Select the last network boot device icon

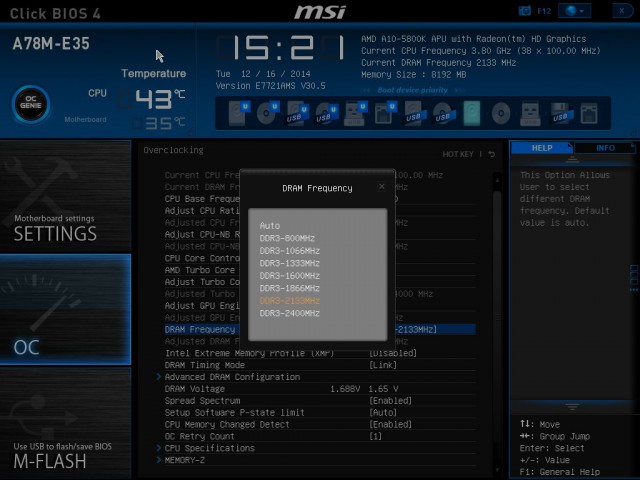click(589, 113)
